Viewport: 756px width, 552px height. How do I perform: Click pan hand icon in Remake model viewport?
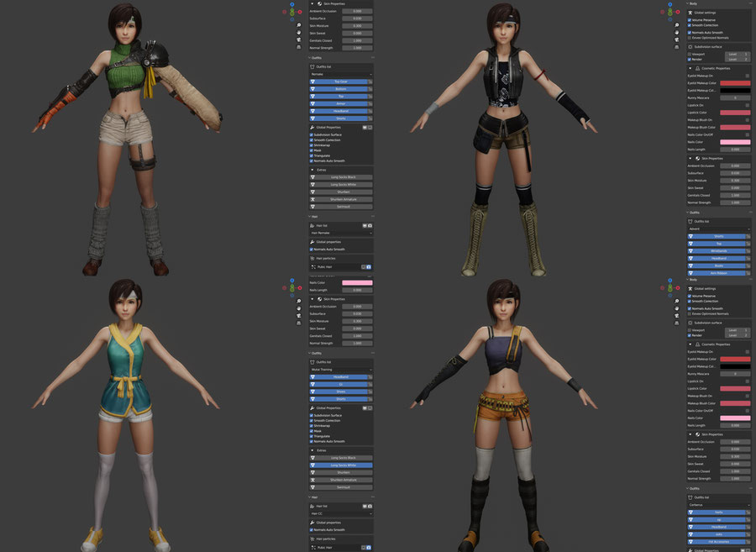[298, 32]
